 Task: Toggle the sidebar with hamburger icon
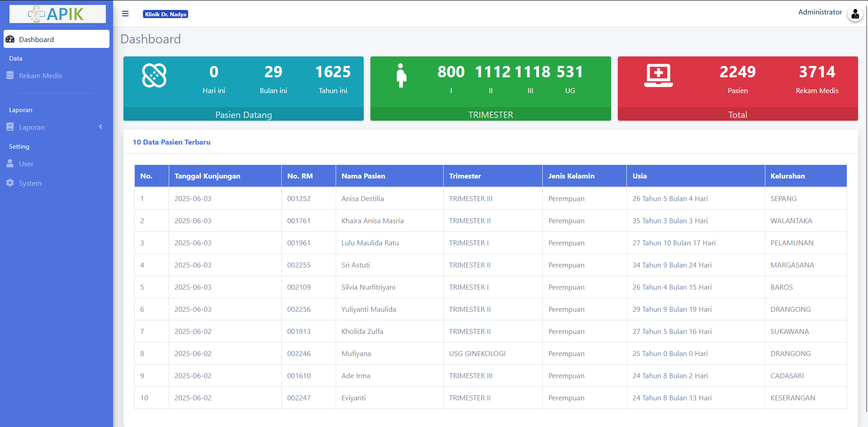[x=125, y=14]
